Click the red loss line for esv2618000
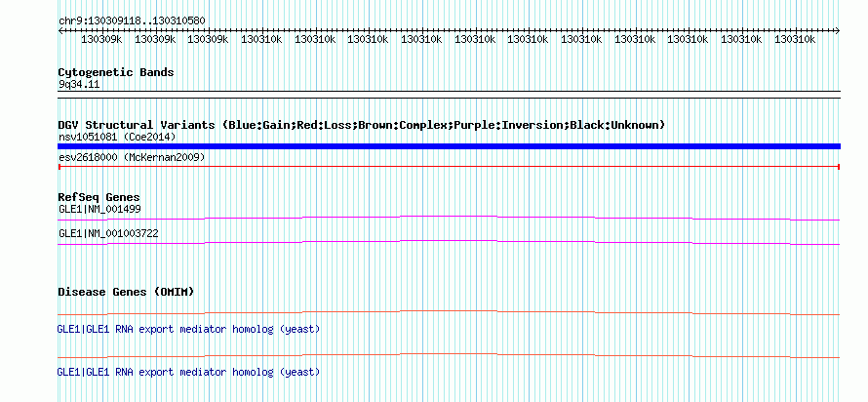The height and width of the screenshot is (402, 868). click(449, 167)
